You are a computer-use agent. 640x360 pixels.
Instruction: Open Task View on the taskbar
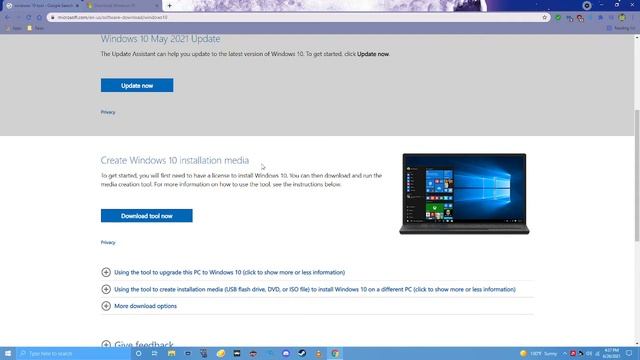155,353
